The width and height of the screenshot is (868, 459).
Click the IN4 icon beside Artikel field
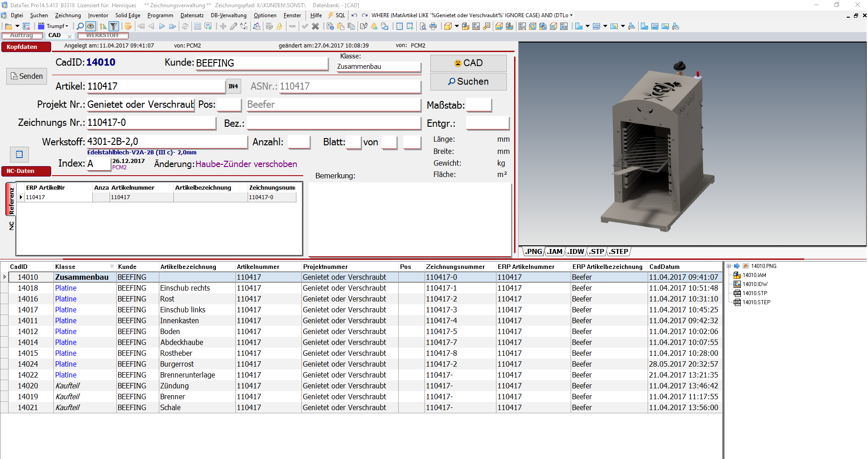[x=233, y=86]
